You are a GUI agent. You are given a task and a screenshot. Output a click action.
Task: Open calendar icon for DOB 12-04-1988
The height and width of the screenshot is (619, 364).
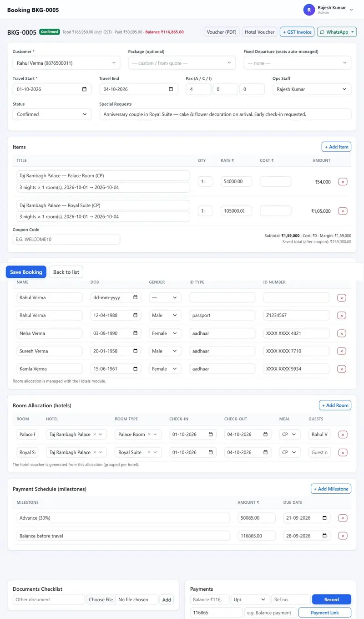point(136,315)
